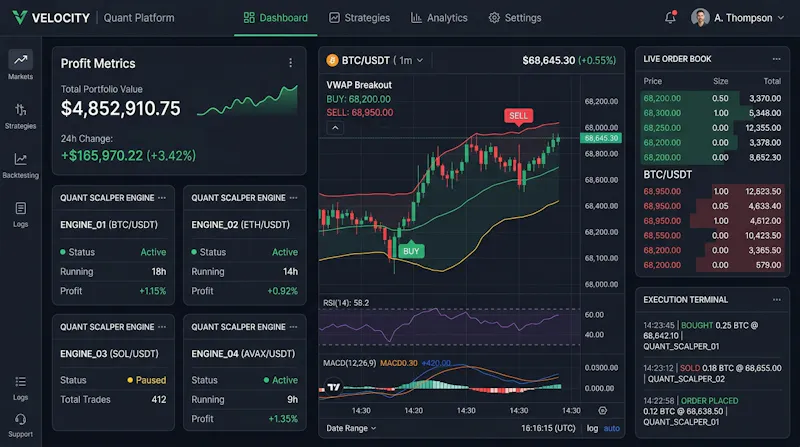Click the order book Size column header

(720, 81)
